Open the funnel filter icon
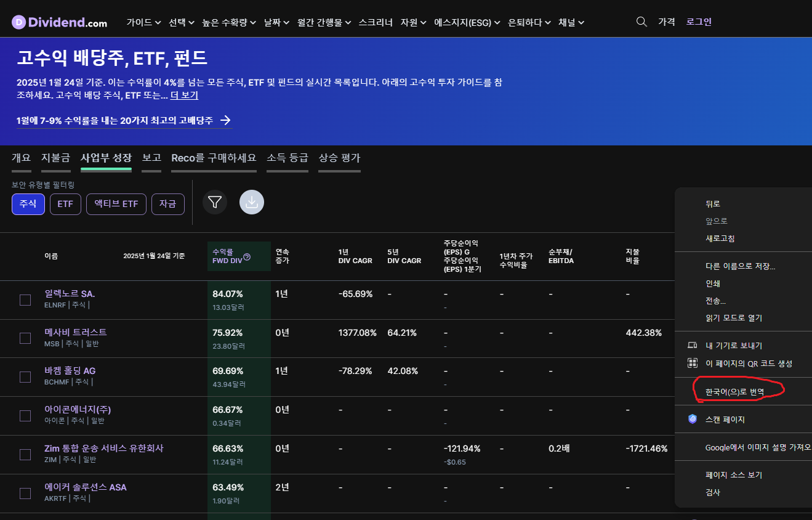 point(214,202)
